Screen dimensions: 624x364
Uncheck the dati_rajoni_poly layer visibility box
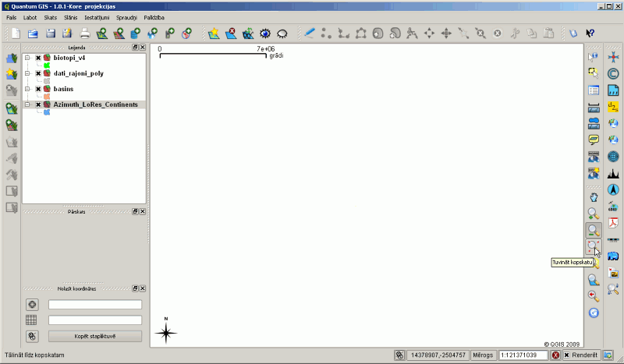[38, 73]
